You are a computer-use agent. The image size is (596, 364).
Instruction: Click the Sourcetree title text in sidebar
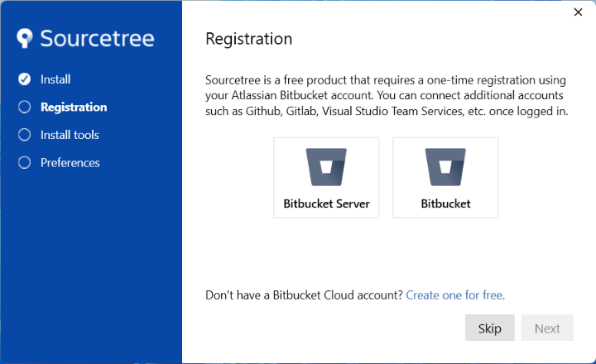tap(97, 39)
